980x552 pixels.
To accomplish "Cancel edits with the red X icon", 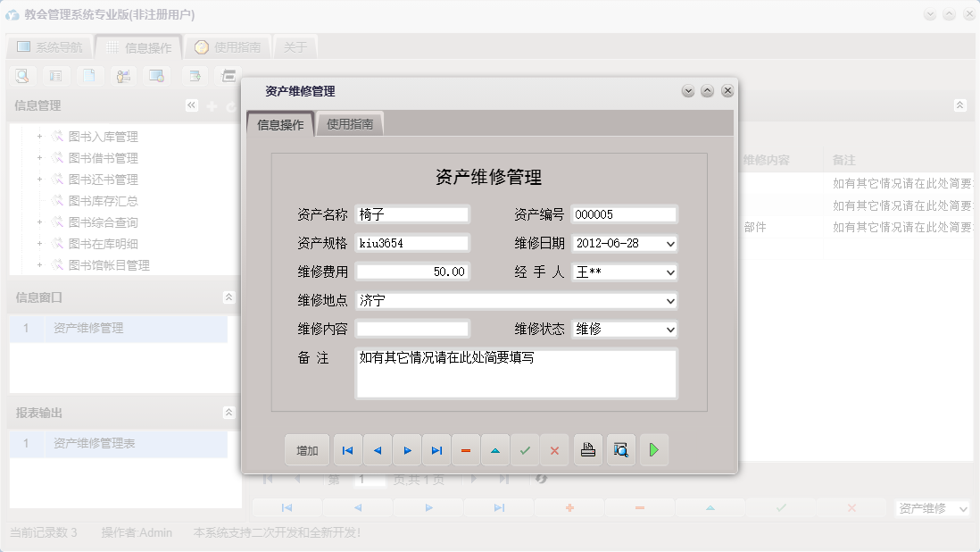I will pyautogui.click(x=554, y=450).
